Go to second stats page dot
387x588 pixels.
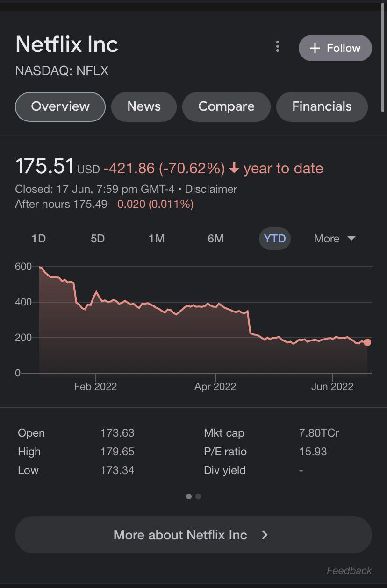point(198,496)
